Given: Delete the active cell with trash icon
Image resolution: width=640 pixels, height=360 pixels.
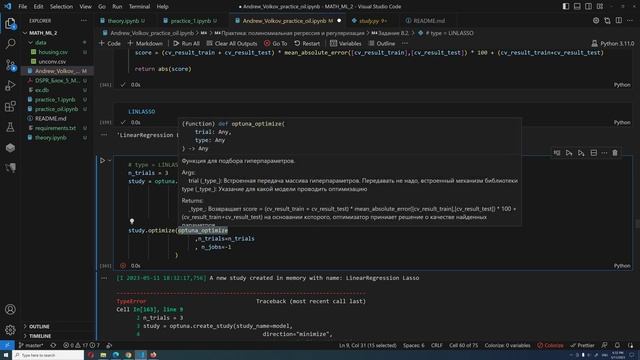Looking at the screenshot, I should point(615,153).
